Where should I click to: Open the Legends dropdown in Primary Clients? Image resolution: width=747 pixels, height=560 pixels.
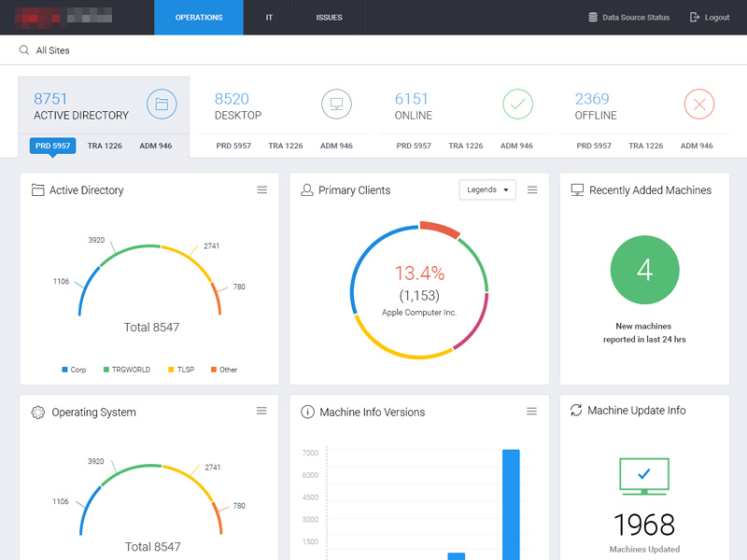pyautogui.click(x=486, y=189)
